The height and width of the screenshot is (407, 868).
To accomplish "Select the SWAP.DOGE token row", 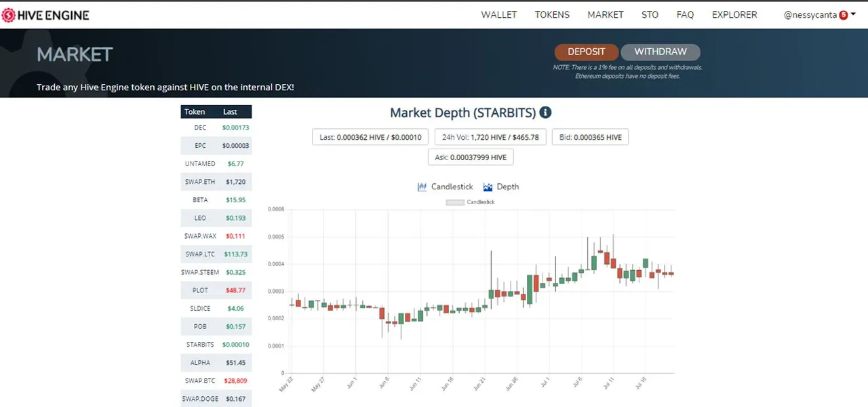I will pyautogui.click(x=216, y=399).
